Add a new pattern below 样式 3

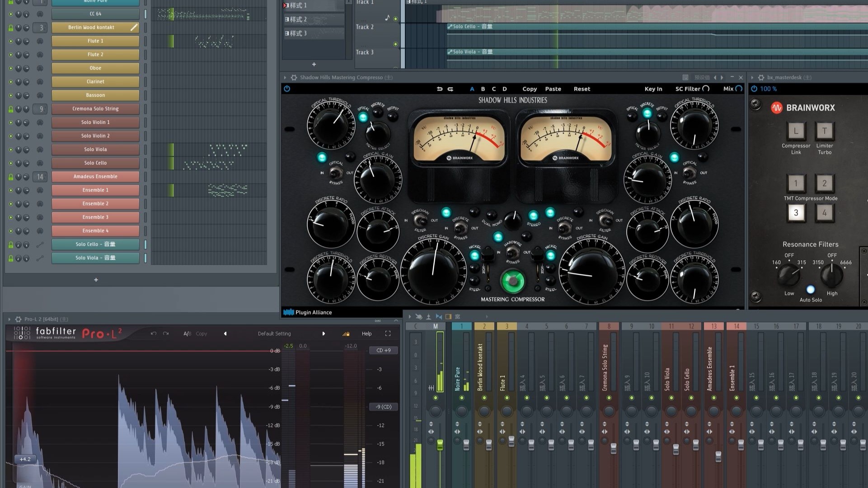[314, 64]
